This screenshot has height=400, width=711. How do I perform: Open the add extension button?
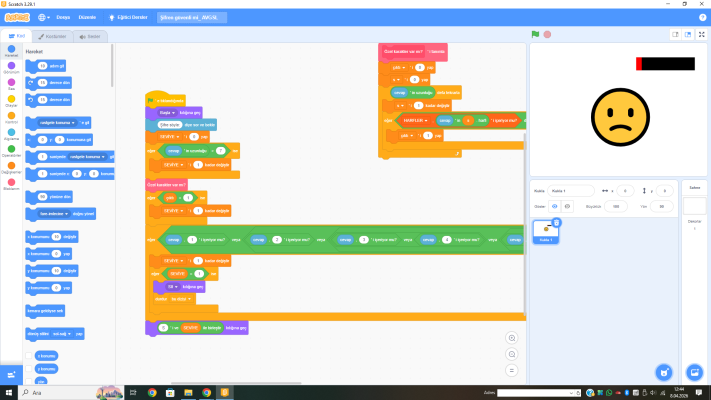click(12, 373)
